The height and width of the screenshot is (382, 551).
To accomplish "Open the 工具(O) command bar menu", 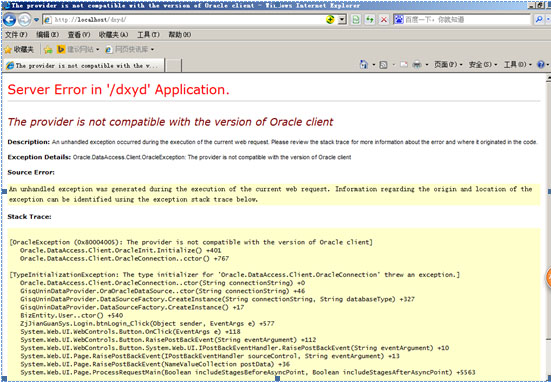I will 518,65.
